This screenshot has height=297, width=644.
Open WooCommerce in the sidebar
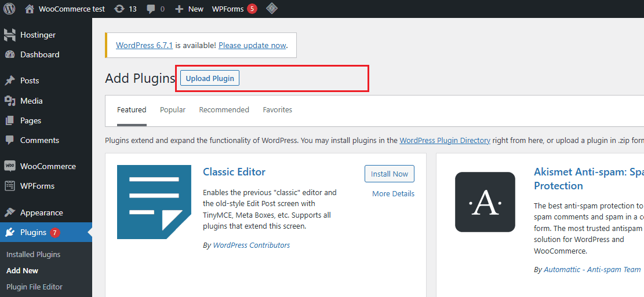[48, 166]
